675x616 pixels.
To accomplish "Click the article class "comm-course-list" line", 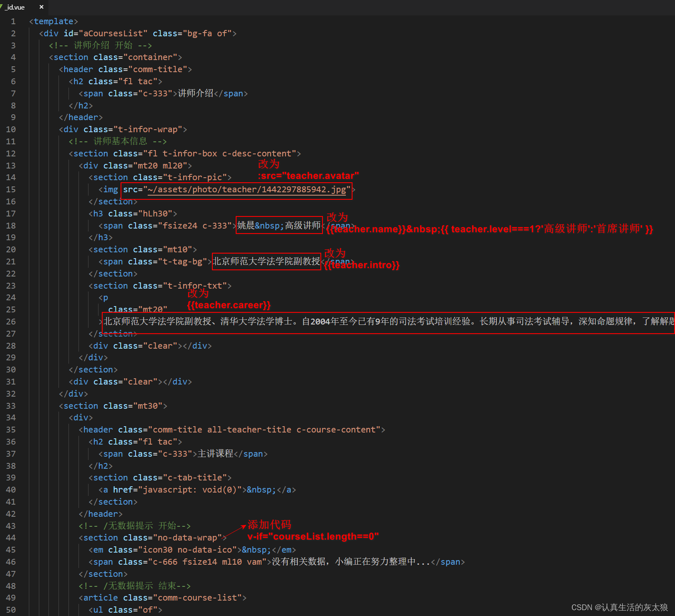I will (163, 598).
